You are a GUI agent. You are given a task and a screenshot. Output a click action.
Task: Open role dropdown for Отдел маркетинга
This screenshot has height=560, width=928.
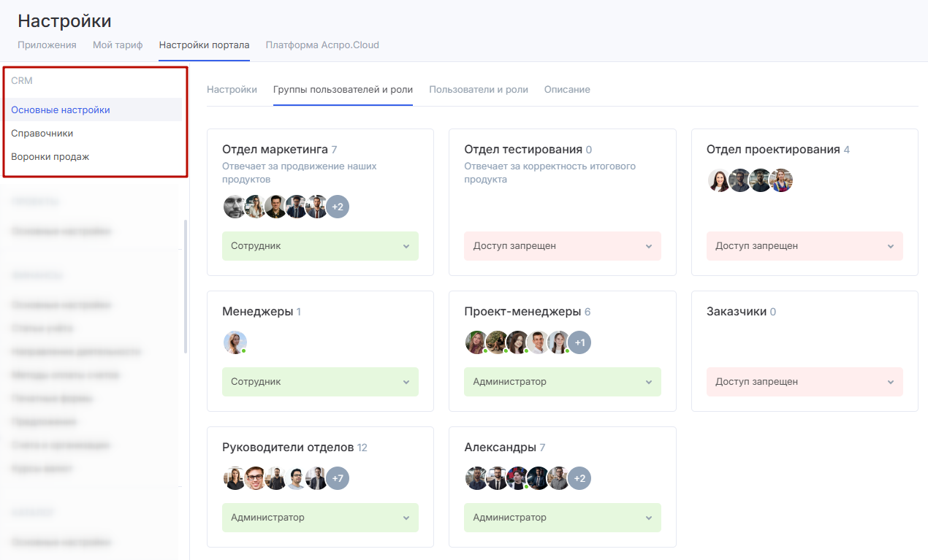tap(320, 246)
